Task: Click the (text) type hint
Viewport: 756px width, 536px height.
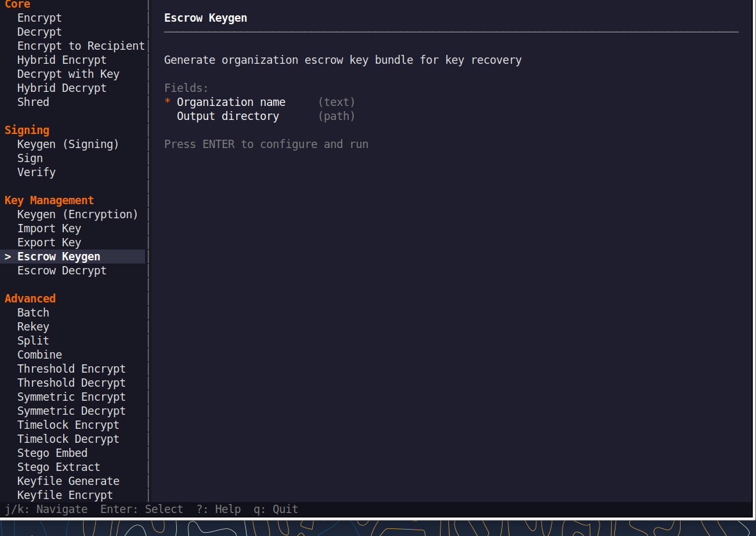Action: (336, 101)
